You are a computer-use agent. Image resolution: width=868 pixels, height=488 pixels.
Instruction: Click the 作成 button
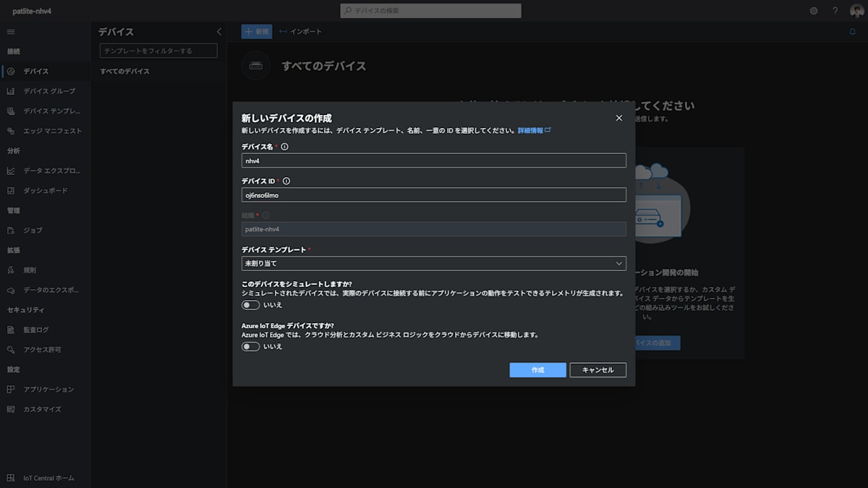click(537, 370)
